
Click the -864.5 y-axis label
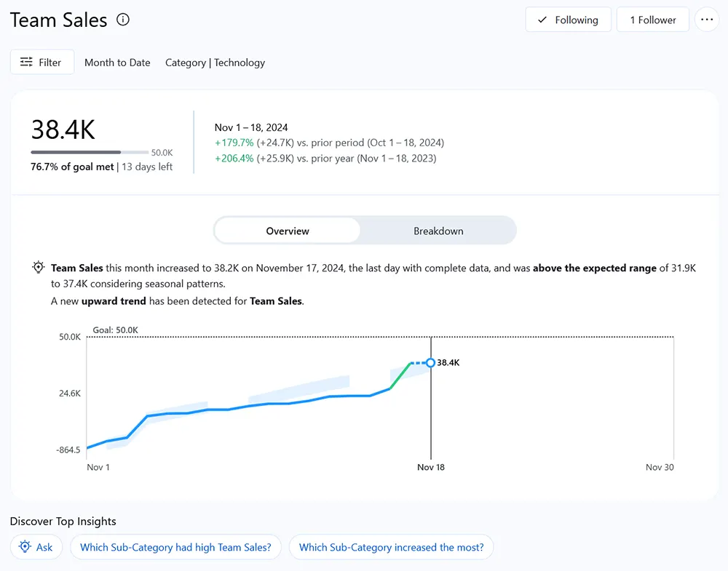coord(68,450)
